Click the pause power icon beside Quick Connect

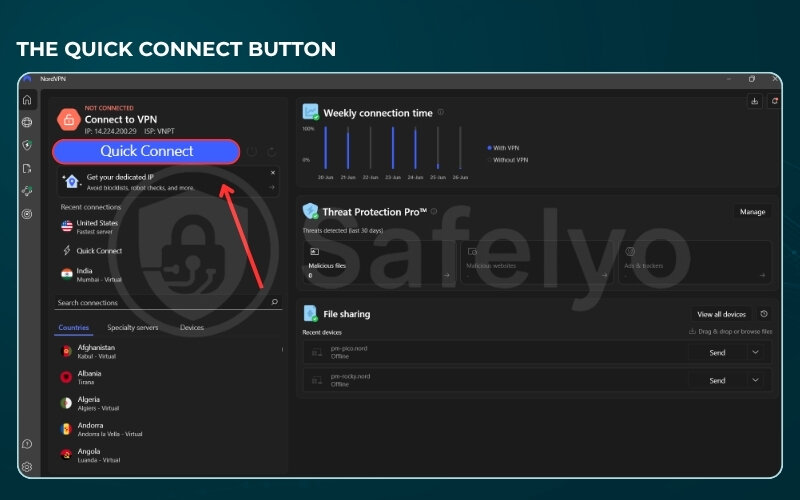pos(252,152)
